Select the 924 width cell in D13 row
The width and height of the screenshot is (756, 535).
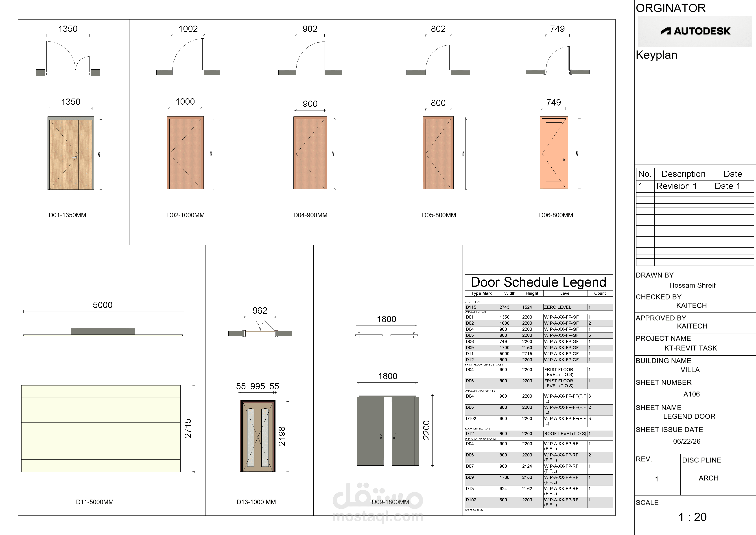pos(510,491)
